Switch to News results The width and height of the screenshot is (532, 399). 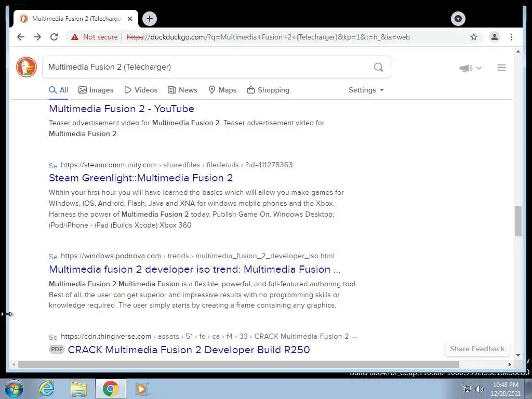(x=182, y=90)
